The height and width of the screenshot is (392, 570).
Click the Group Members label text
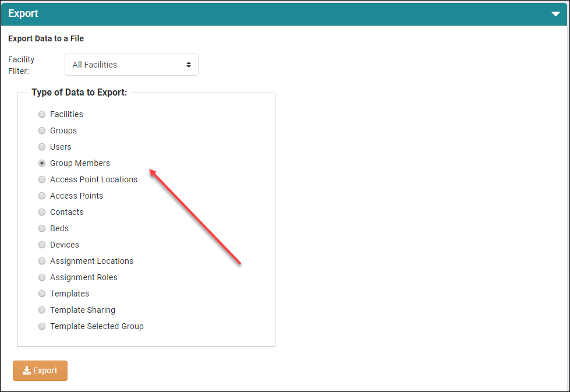coord(80,163)
